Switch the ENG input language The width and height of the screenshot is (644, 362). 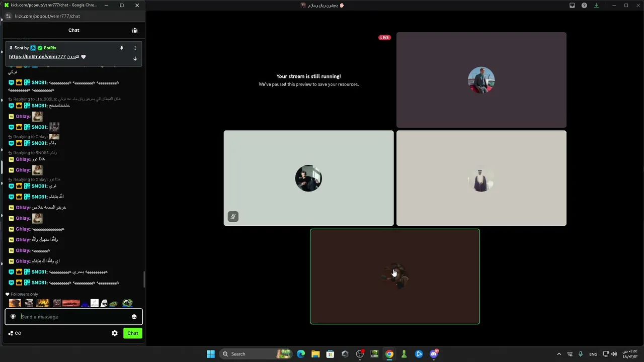[x=593, y=354]
